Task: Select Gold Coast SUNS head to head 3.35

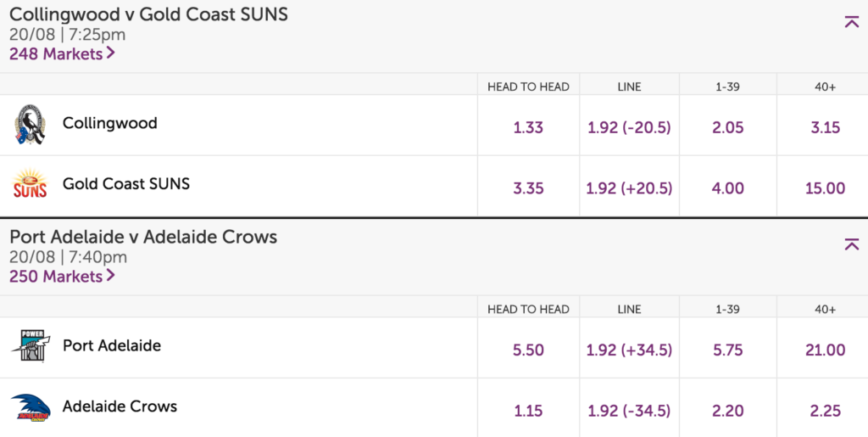Action: [528, 188]
